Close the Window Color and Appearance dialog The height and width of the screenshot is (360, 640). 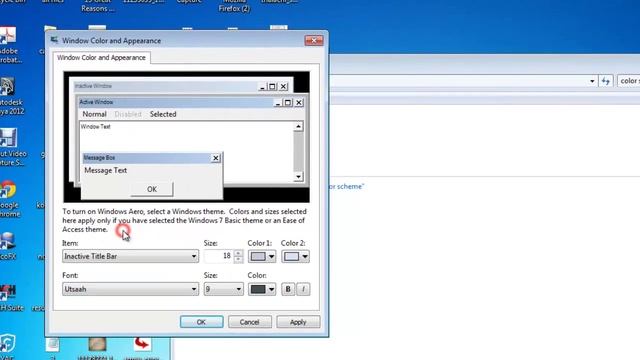click(x=313, y=40)
